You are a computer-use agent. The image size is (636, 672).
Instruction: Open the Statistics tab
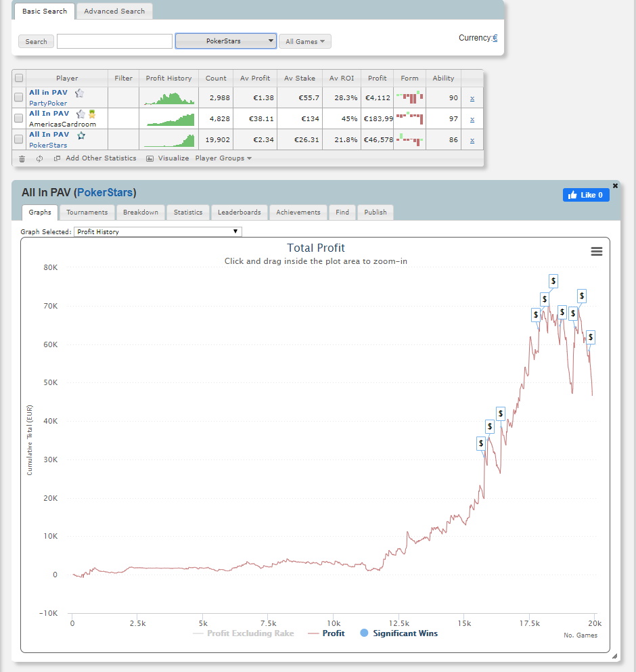[x=187, y=212]
